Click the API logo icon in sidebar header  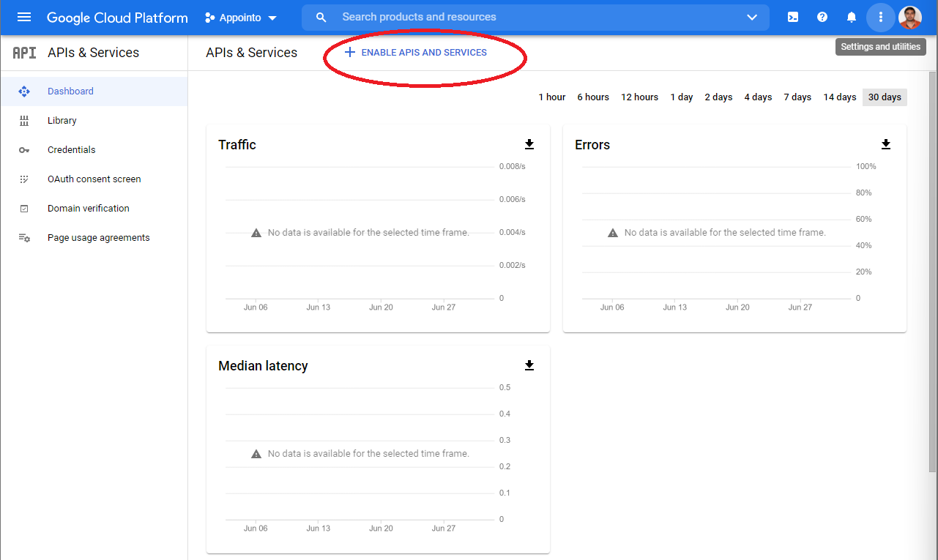point(24,53)
